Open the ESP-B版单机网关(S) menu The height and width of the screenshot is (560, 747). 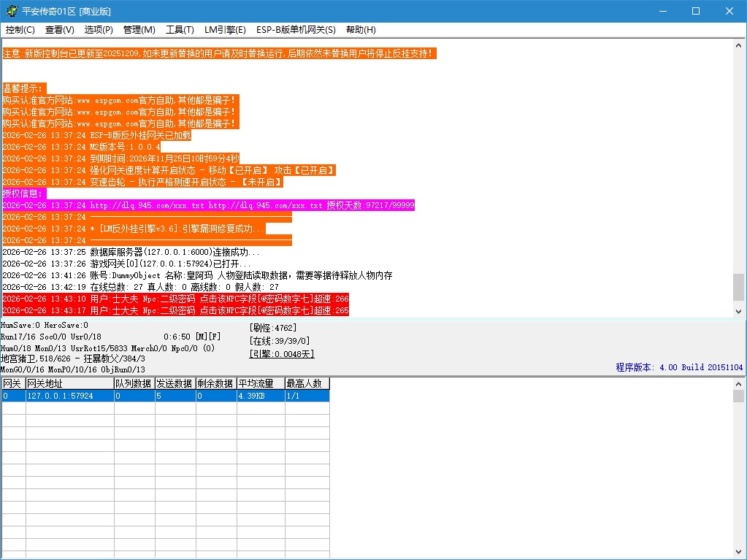[296, 30]
